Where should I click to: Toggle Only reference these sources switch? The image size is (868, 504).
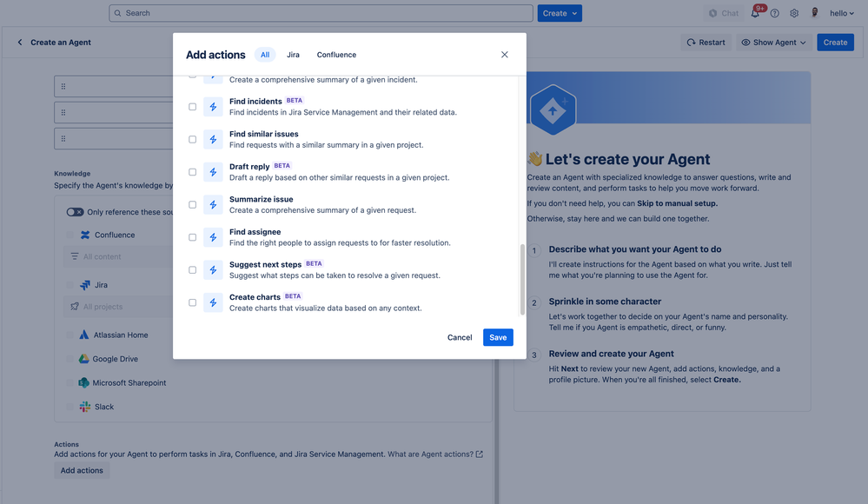click(75, 212)
